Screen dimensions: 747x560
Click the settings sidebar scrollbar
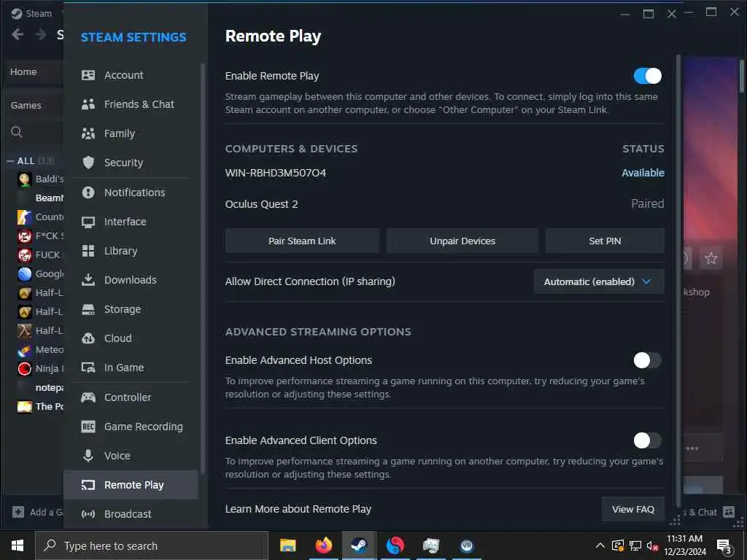tap(203, 269)
